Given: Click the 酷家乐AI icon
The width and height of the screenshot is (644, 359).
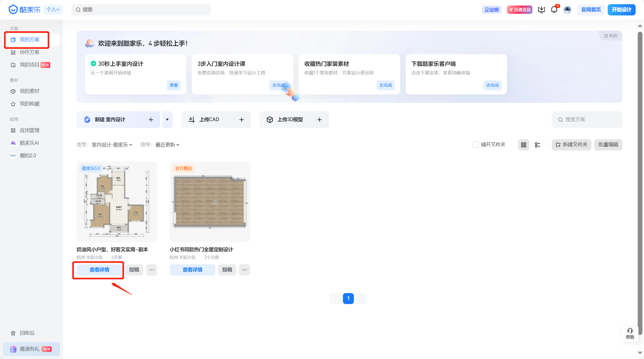Looking at the screenshot, I should coord(13,143).
